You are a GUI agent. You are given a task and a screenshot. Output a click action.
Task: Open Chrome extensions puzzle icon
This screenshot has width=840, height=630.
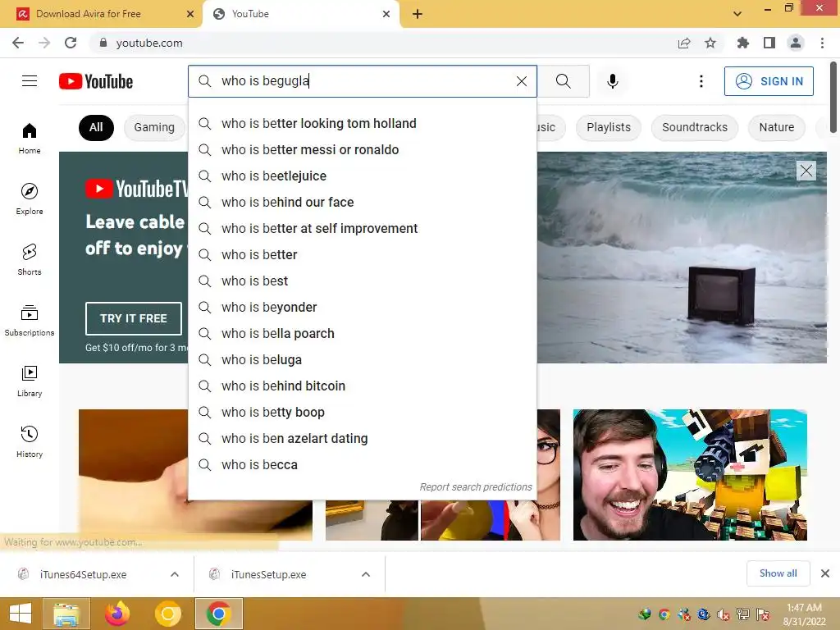point(742,43)
